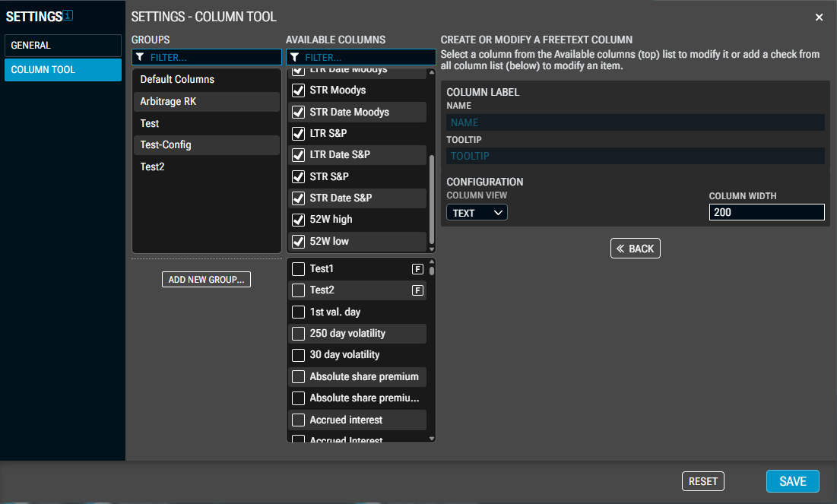This screenshot has height=504, width=837.
Task: Select the Test-Config group
Action: coord(207,144)
